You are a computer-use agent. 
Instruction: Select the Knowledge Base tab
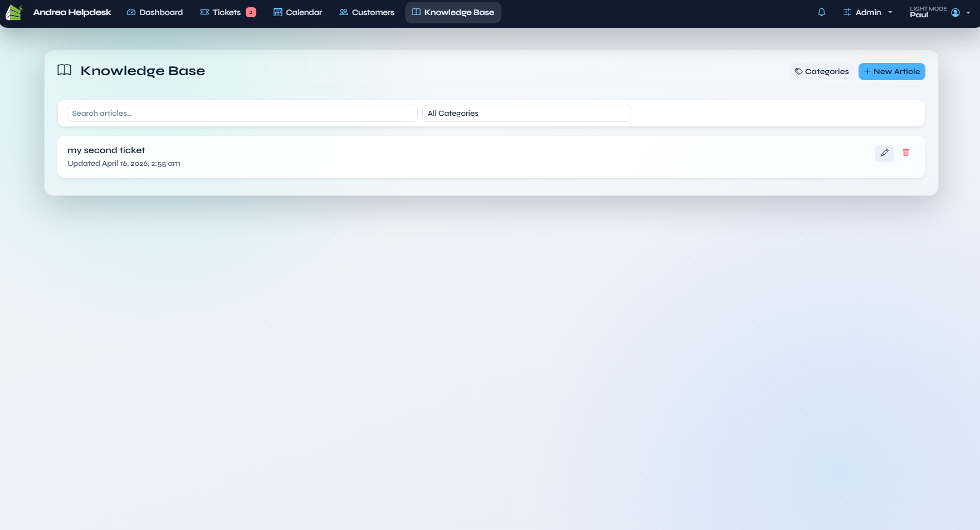(x=453, y=12)
